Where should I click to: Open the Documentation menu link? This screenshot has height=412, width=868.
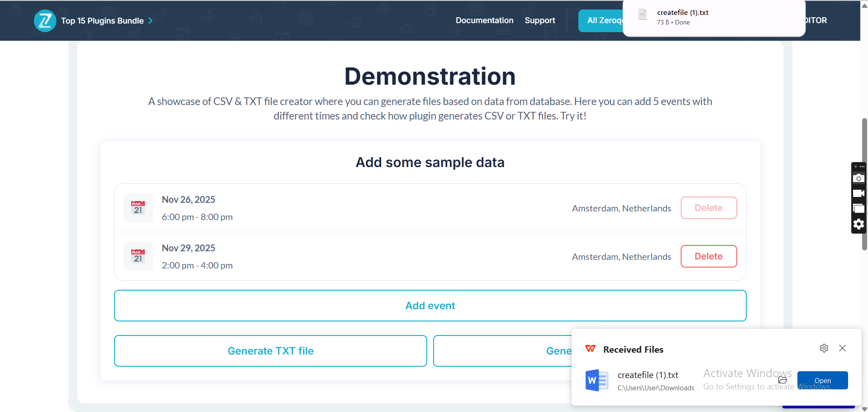pyautogui.click(x=484, y=20)
